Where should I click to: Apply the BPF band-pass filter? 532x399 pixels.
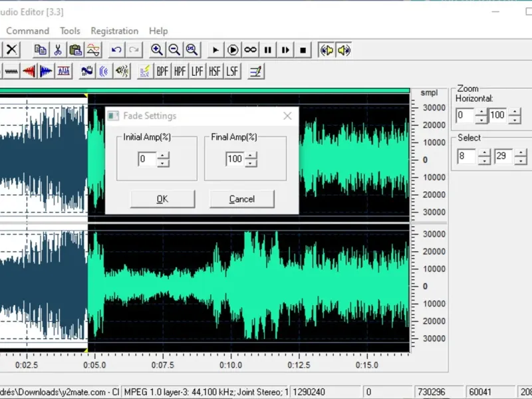[162, 71]
